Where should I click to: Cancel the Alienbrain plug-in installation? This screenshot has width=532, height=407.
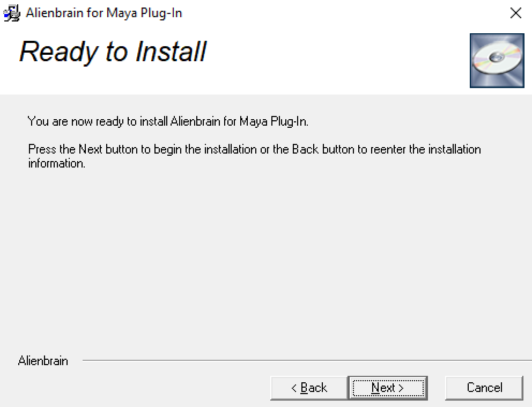[484, 388]
